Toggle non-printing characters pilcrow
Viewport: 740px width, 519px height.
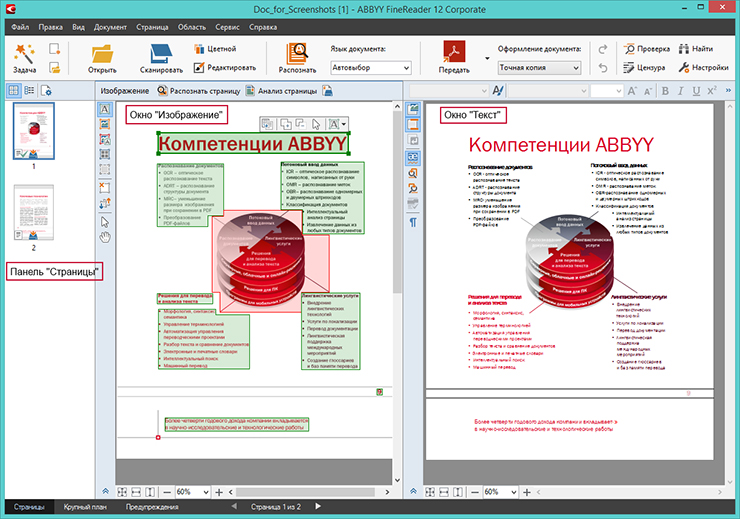click(x=413, y=222)
